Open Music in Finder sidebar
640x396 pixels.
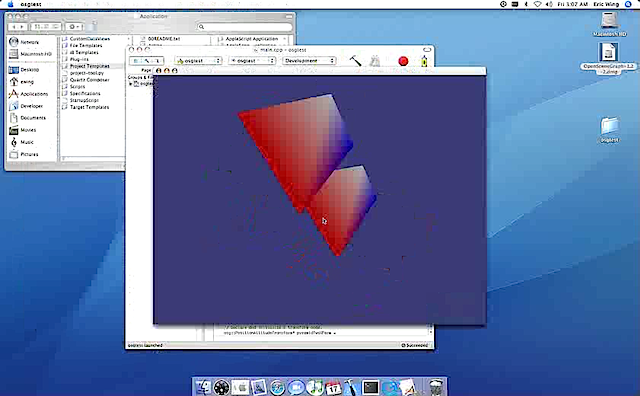tap(22, 142)
